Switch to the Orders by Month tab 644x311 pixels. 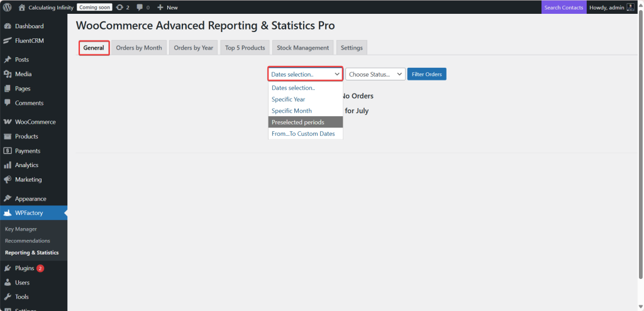click(x=139, y=48)
